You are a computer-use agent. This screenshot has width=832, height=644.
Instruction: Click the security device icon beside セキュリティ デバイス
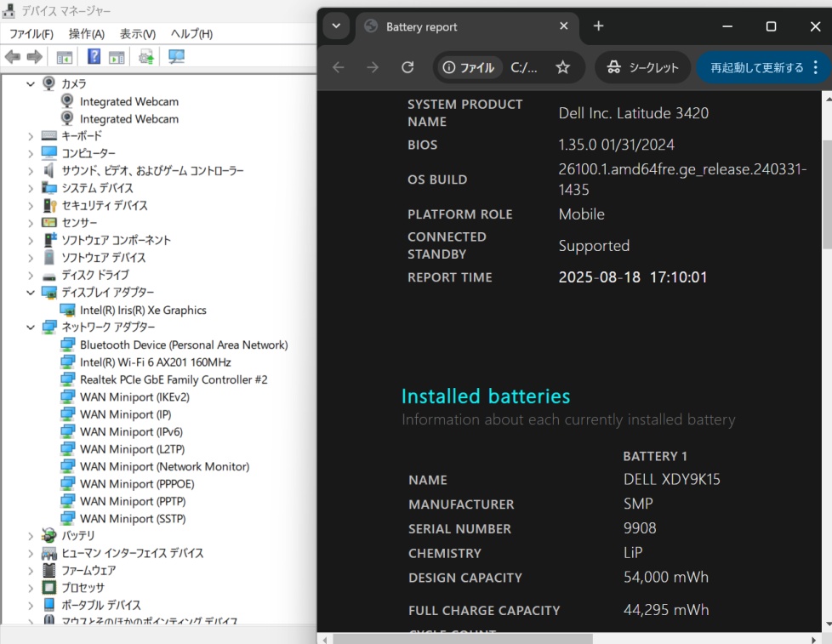[x=49, y=205]
